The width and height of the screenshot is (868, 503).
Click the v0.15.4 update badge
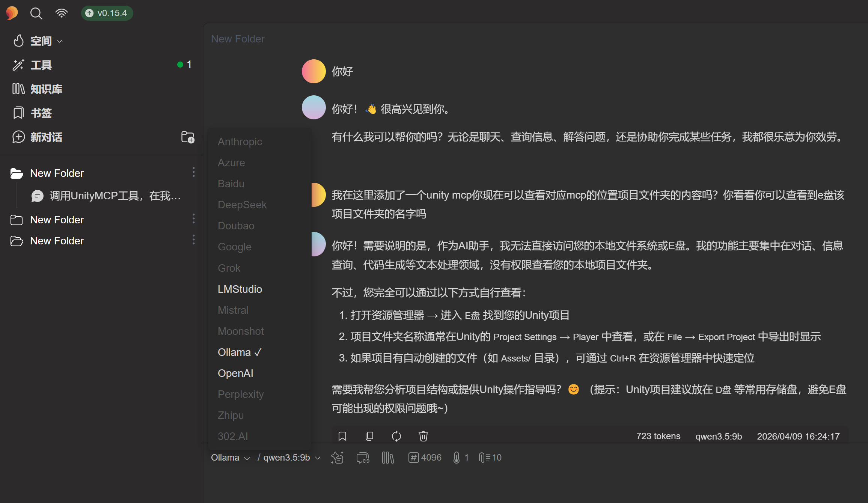pyautogui.click(x=107, y=13)
